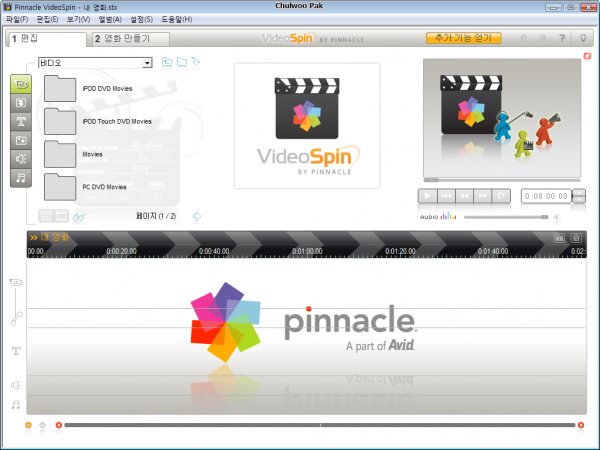Select the sound effects track icon

point(16,385)
